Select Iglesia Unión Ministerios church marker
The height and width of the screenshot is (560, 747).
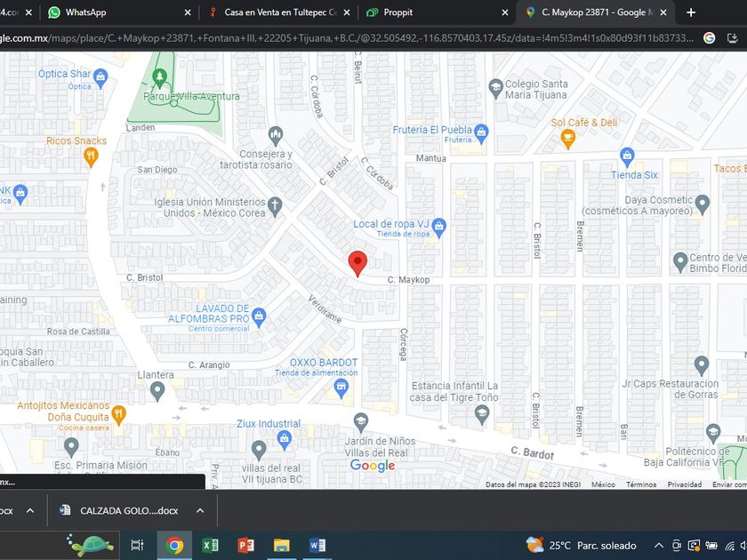(x=275, y=206)
